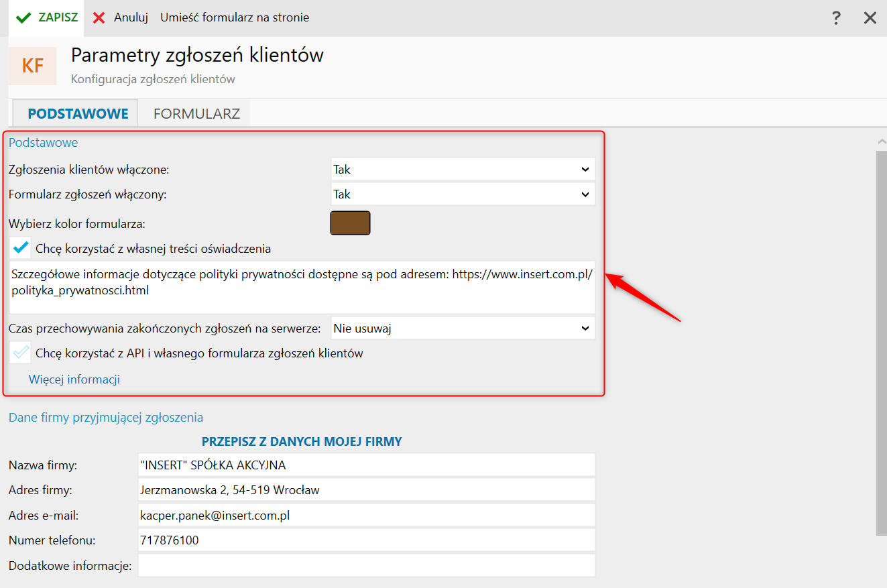Click the privacy policy declaration text area
Viewport: 887px width, 588px height.
(x=302, y=287)
